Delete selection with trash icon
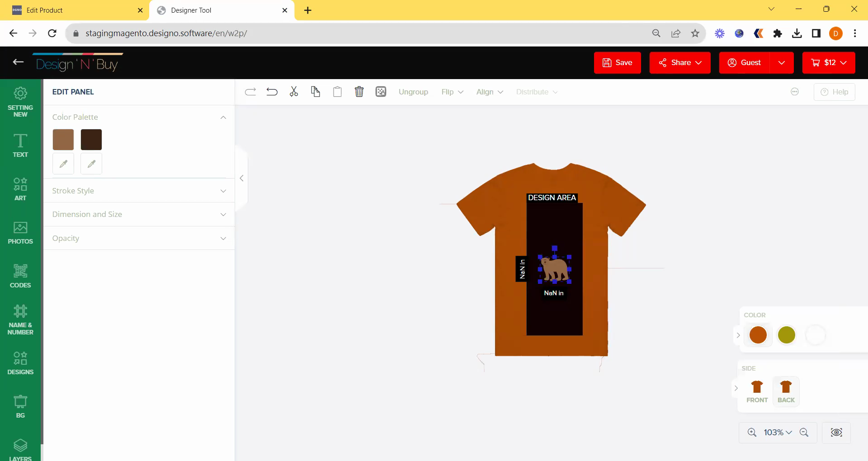The height and width of the screenshot is (461, 868). pos(359,92)
